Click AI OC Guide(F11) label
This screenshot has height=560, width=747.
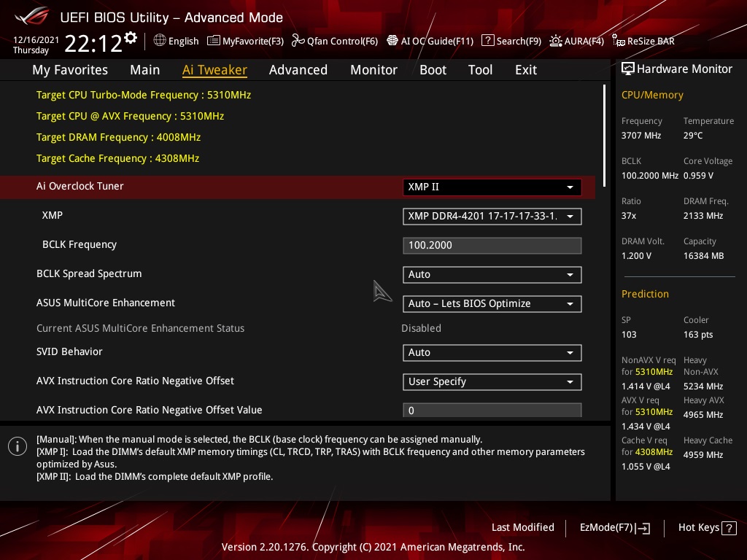(437, 42)
